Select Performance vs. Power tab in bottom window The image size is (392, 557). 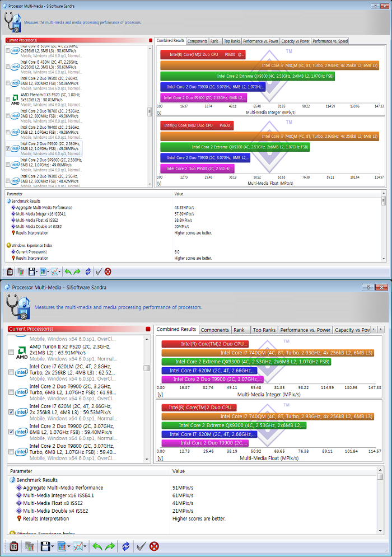(305, 330)
